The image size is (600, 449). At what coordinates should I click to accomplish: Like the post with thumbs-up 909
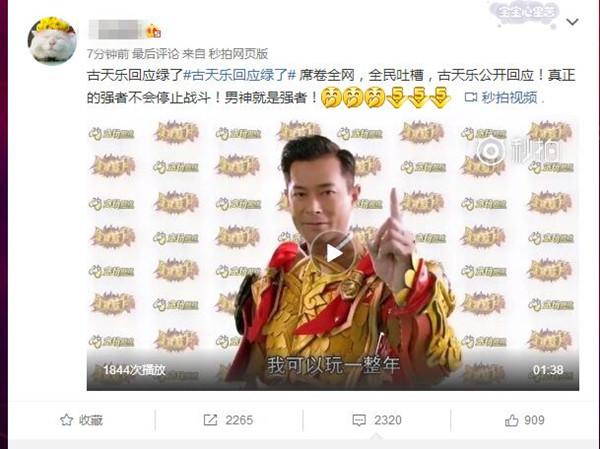click(524, 420)
